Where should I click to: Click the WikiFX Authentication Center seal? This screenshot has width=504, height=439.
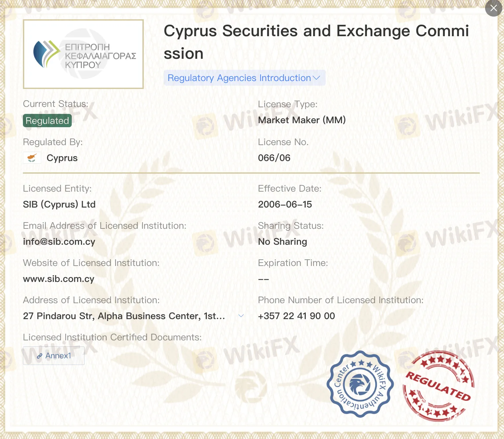pyautogui.click(x=360, y=384)
